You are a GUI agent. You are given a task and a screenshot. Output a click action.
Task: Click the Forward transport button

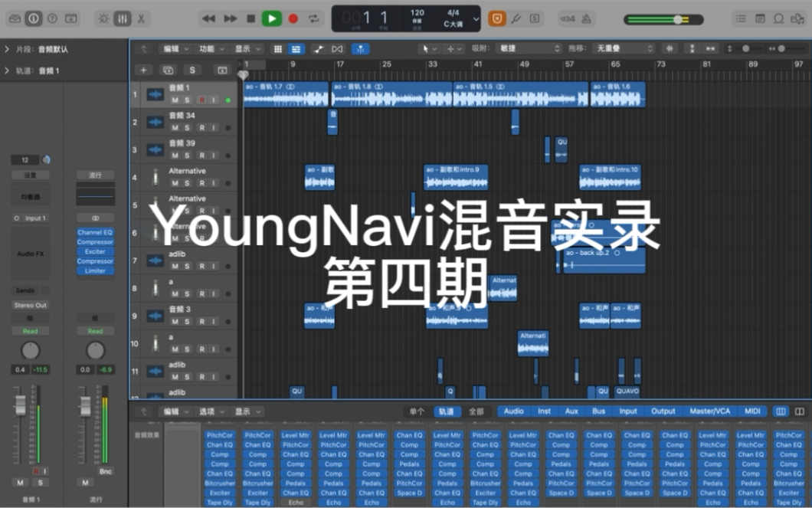[230, 18]
